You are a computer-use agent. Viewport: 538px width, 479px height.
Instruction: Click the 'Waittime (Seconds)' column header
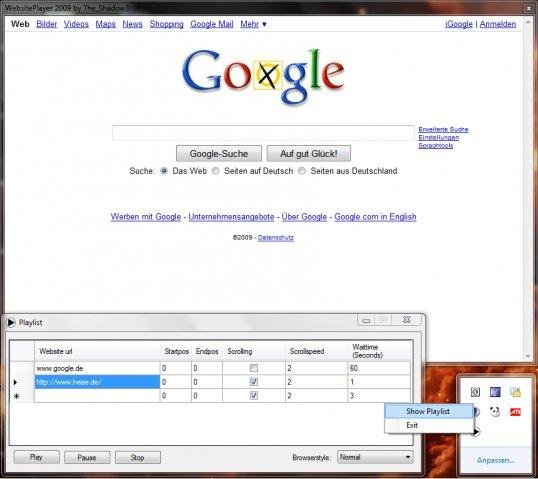click(x=379, y=351)
